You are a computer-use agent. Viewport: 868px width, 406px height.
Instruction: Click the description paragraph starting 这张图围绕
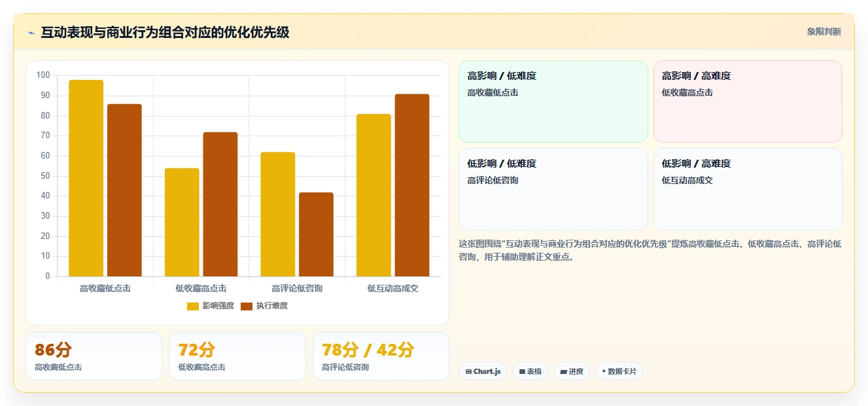pyautogui.click(x=650, y=250)
